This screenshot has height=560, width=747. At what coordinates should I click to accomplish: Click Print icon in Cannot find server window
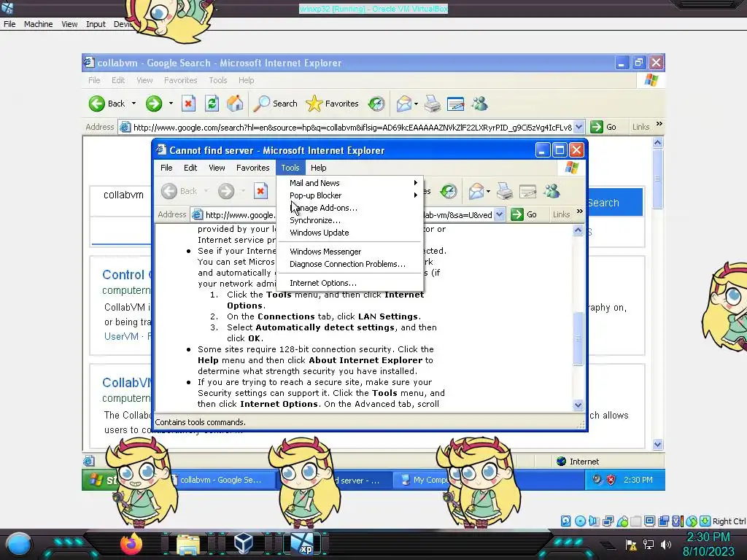[x=505, y=192]
